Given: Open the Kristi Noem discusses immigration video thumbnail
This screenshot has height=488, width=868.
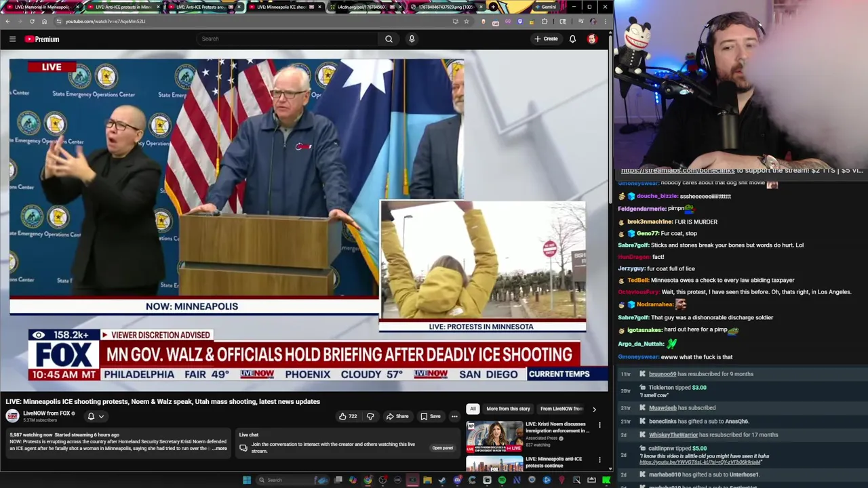Looking at the screenshot, I should click(x=494, y=437).
